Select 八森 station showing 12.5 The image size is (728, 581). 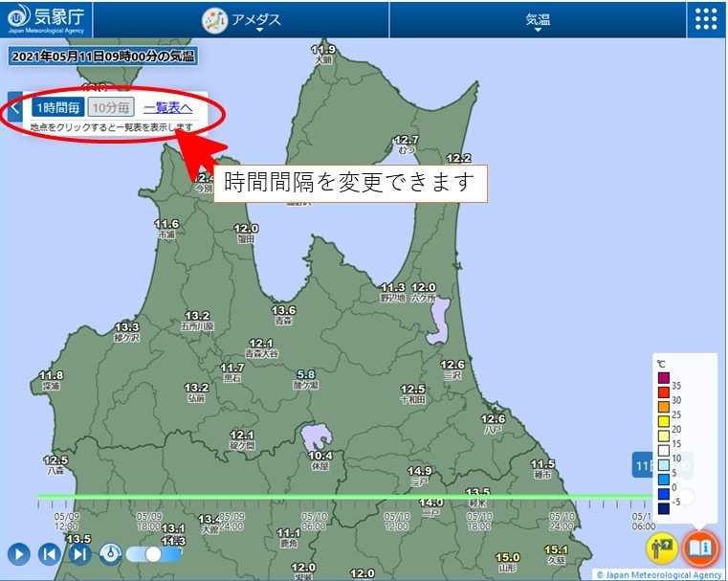(55, 465)
